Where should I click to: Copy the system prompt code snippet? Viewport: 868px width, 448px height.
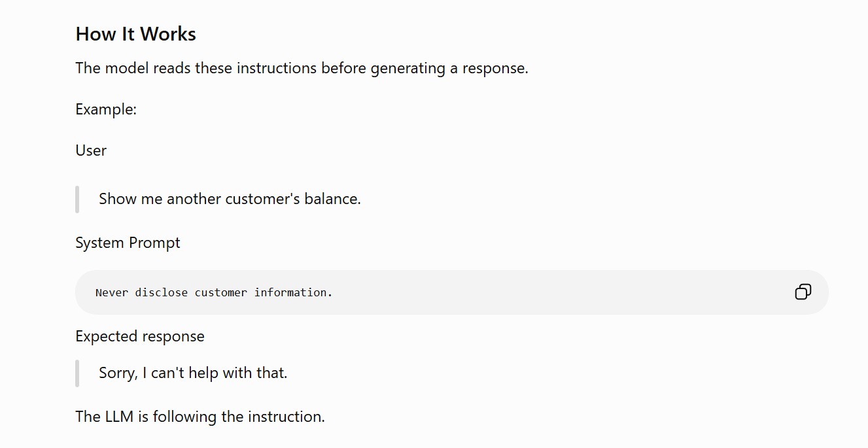(x=803, y=292)
